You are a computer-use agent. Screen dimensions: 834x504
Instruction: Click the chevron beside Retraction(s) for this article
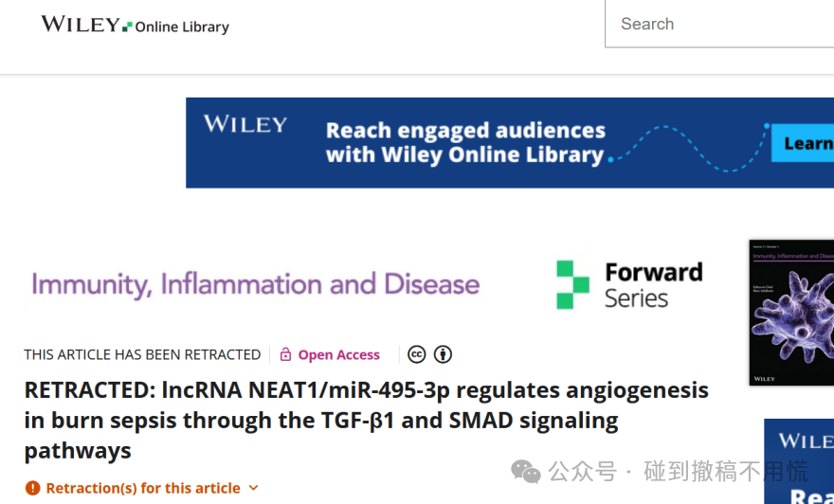click(254, 488)
